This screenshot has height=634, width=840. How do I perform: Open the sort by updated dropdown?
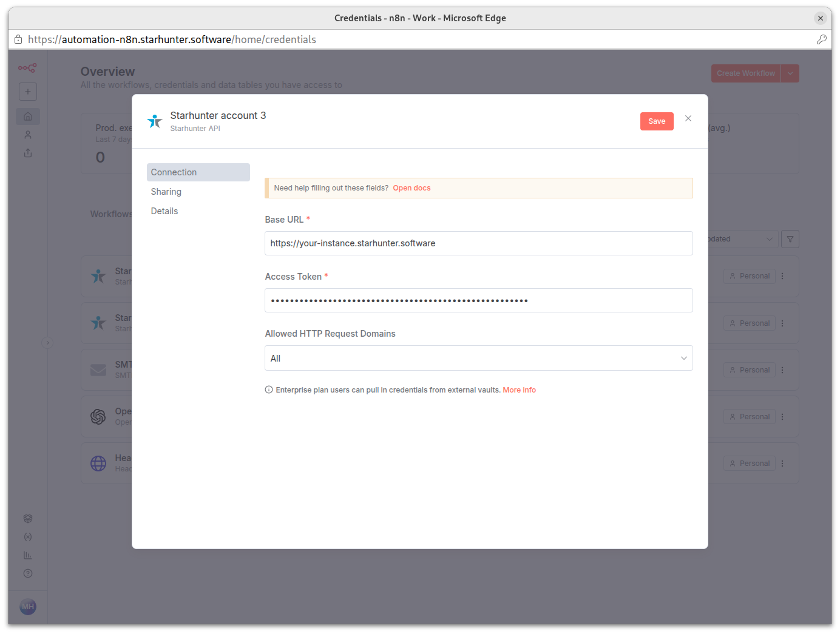(x=742, y=239)
